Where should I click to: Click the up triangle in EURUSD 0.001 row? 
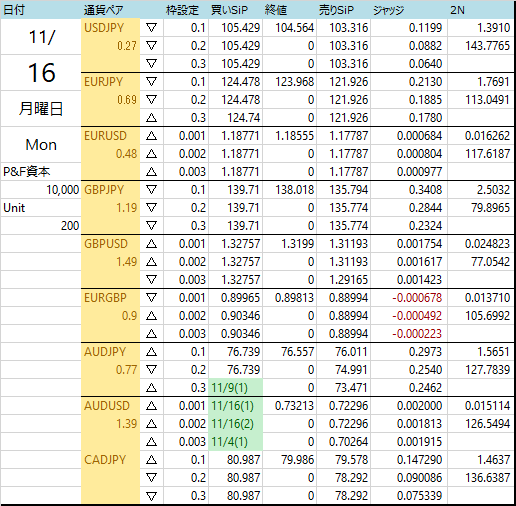pos(151,136)
